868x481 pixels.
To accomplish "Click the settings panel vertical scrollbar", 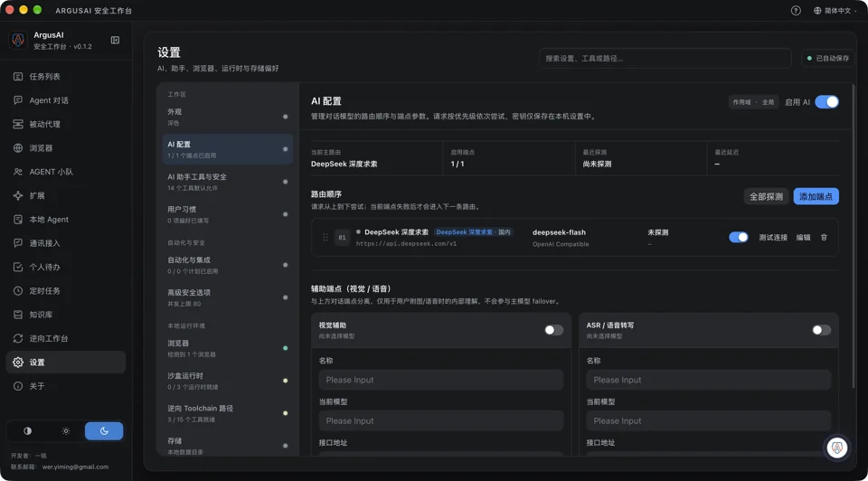I will pos(853,235).
